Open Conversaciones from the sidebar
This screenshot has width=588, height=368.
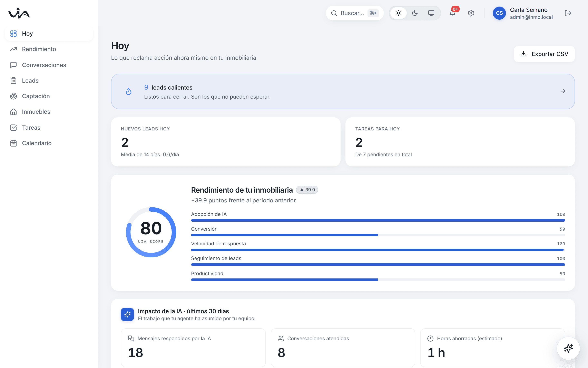point(49,65)
